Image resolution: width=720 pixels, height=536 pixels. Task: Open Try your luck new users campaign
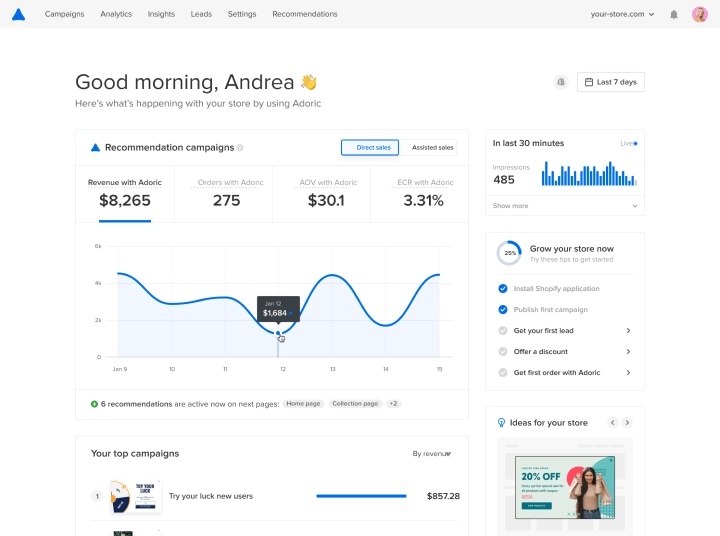coord(211,496)
